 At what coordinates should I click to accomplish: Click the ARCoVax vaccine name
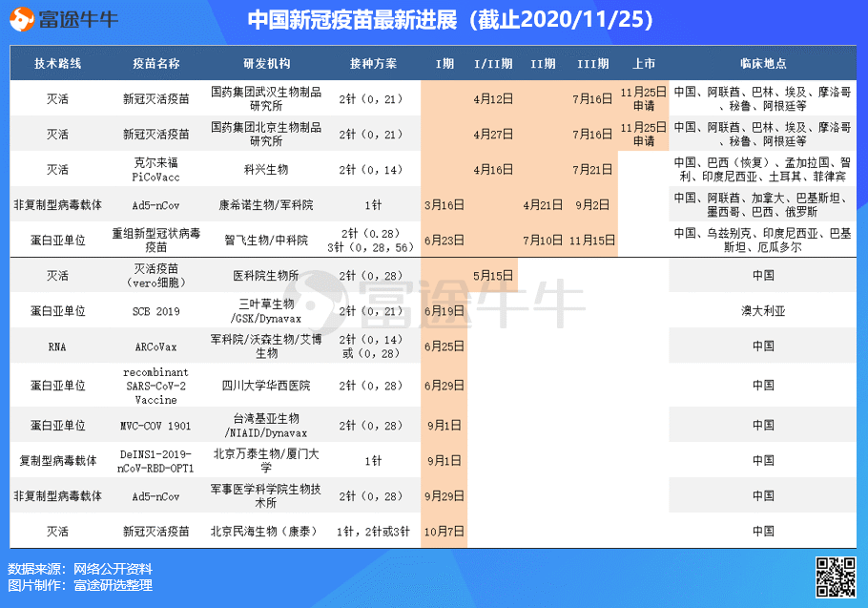[156, 346]
